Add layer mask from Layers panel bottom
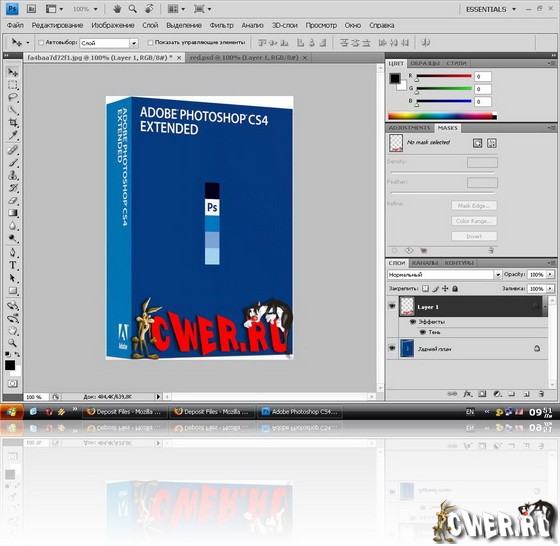560x546 pixels. pyautogui.click(x=482, y=394)
